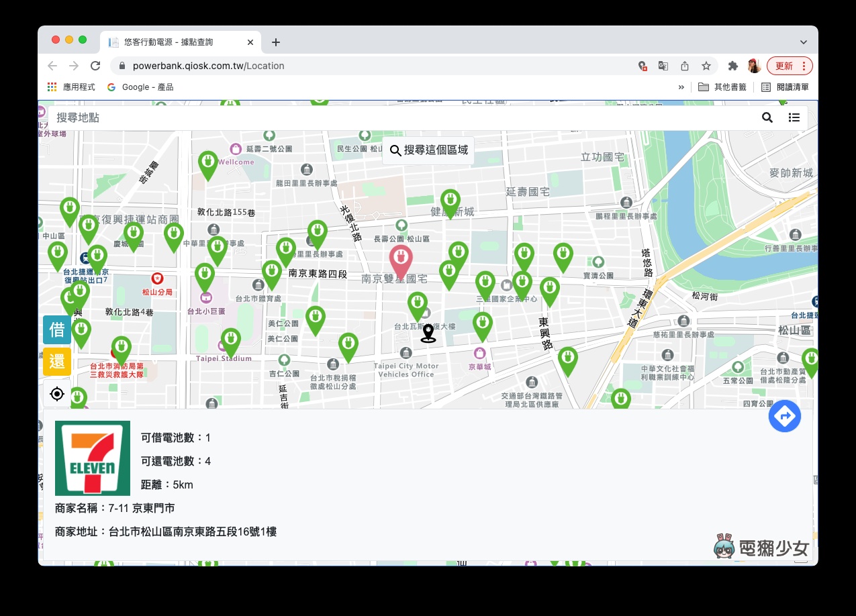856x616 pixels.
Task: Click the 商家名稱：7-11 京東門市 text
Action: coord(115,508)
